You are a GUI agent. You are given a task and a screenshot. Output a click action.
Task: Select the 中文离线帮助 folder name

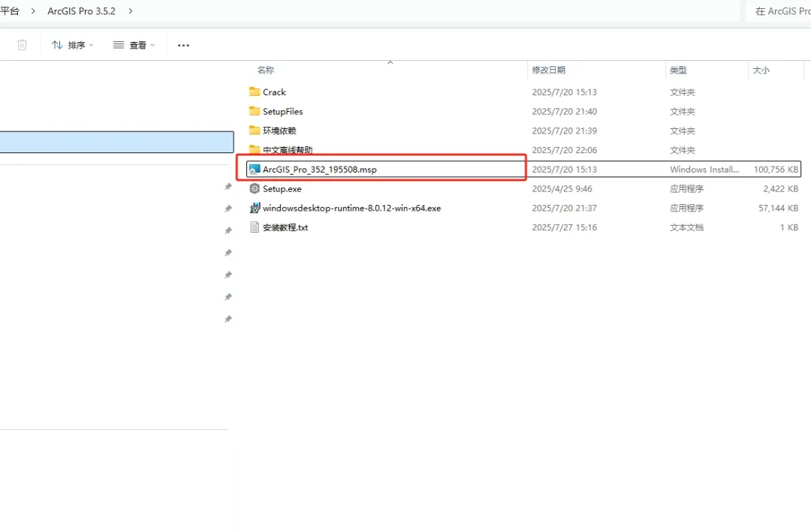pyautogui.click(x=288, y=150)
